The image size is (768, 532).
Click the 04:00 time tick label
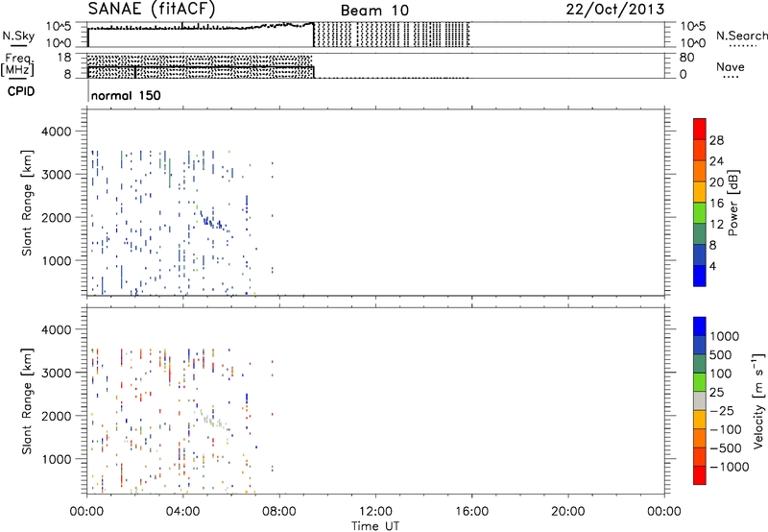[182, 512]
